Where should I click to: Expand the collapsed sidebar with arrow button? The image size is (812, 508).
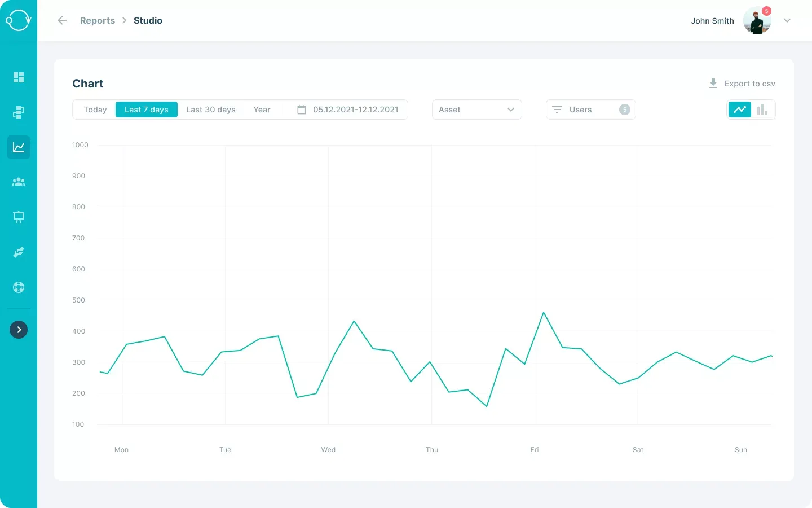tap(19, 330)
